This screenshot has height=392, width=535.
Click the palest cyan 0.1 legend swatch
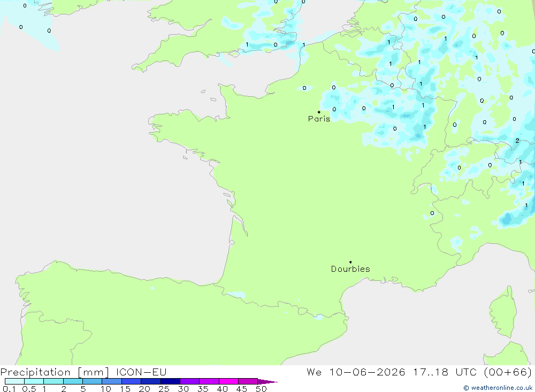(x=14, y=381)
